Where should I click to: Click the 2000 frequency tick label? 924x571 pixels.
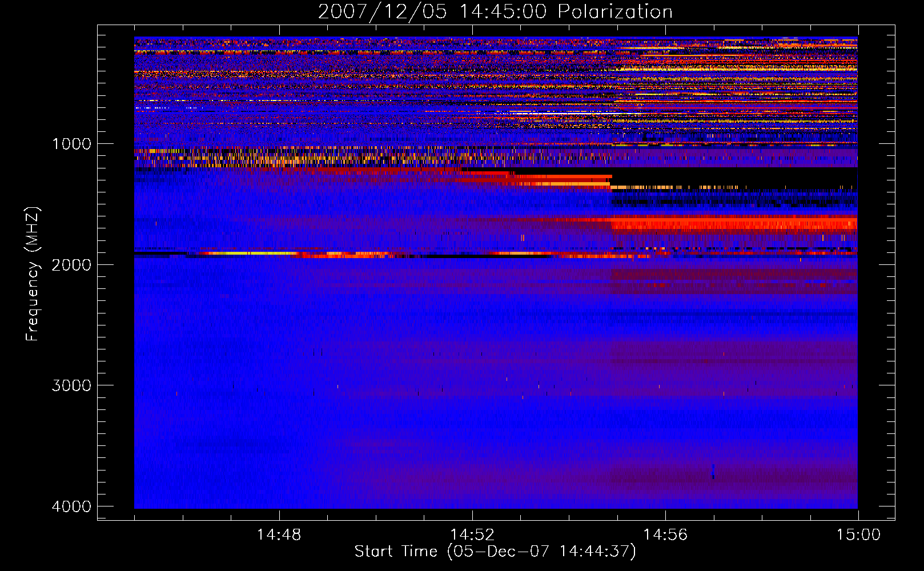coord(71,265)
